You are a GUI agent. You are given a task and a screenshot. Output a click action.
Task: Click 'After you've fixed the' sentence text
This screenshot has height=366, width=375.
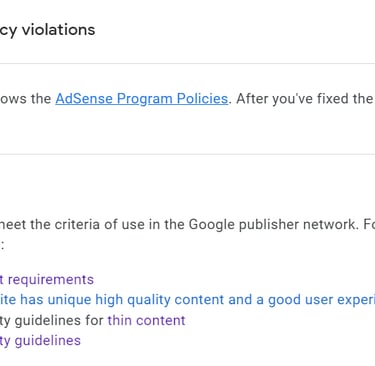pyautogui.click(x=305, y=99)
